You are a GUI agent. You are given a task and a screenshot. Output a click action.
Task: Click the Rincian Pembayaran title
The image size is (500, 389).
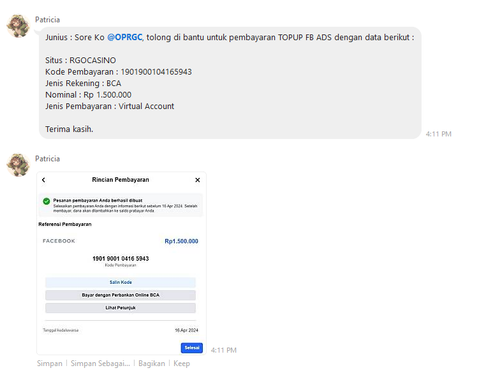pyautogui.click(x=120, y=180)
